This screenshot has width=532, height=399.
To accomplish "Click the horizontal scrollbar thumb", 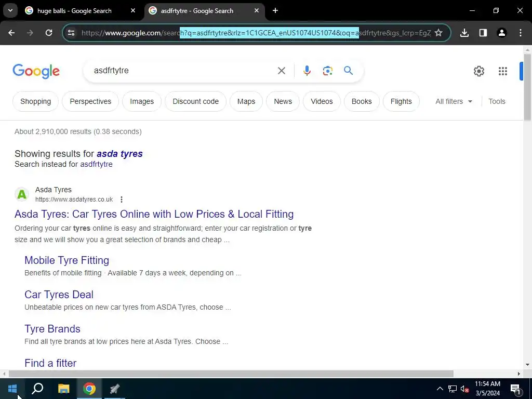I will pyautogui.click(x=231, y=374).
